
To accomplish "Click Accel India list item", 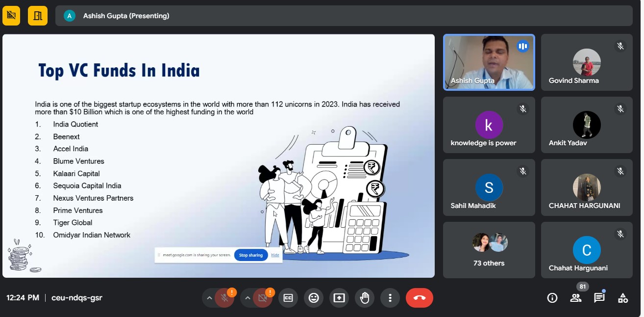I will coord(71,149).
